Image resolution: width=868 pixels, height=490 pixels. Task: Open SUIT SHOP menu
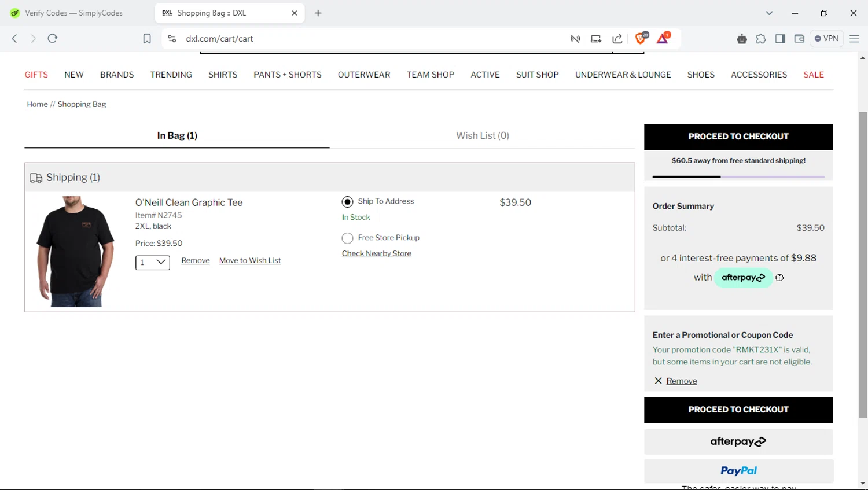(538, 75)
